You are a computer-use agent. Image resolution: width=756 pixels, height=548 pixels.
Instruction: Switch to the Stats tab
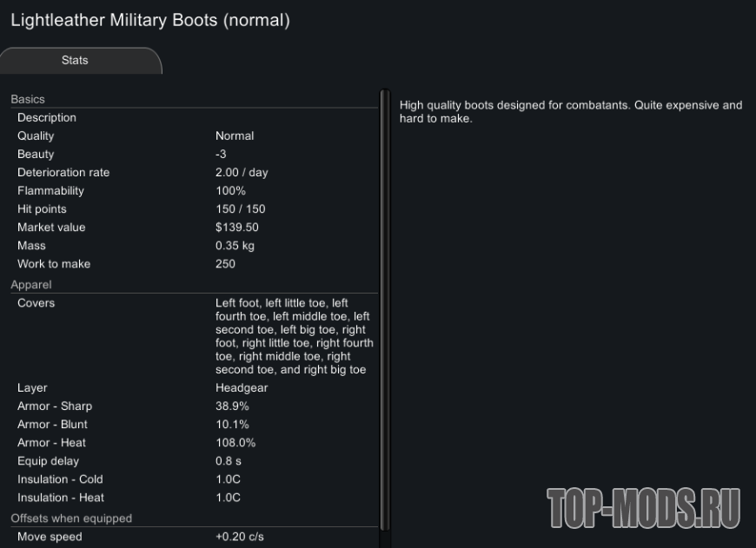click(x=76, y=61)
